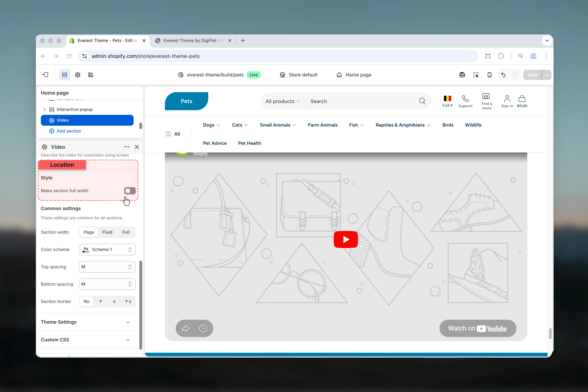
Task: Open the Save button dropdown arrow
Action: pos(547,75)
